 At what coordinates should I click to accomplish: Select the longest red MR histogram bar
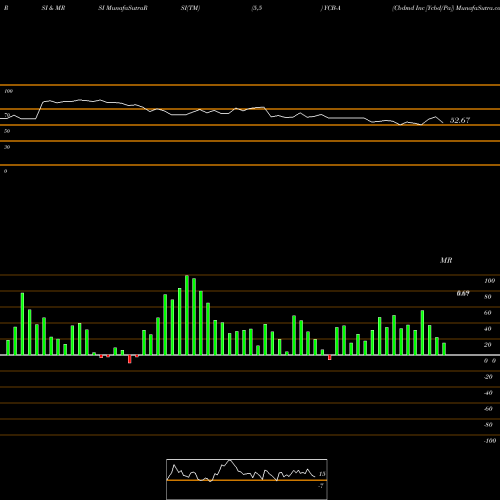130,359
